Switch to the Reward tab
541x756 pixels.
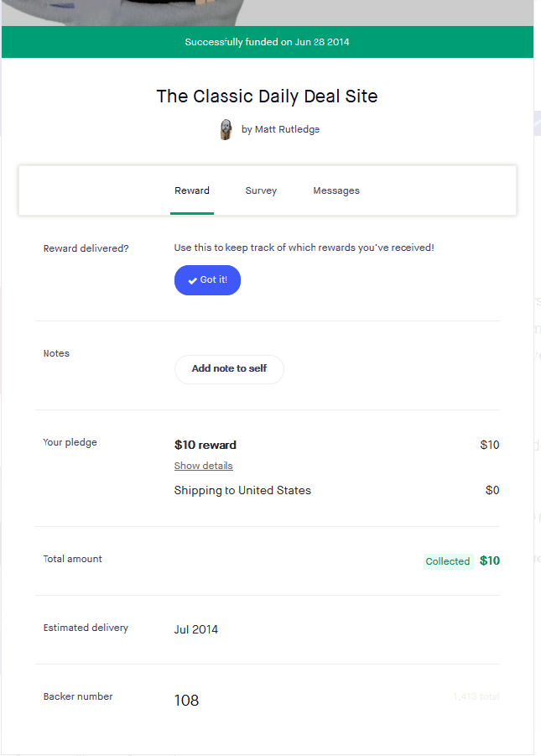coord(192,190)
